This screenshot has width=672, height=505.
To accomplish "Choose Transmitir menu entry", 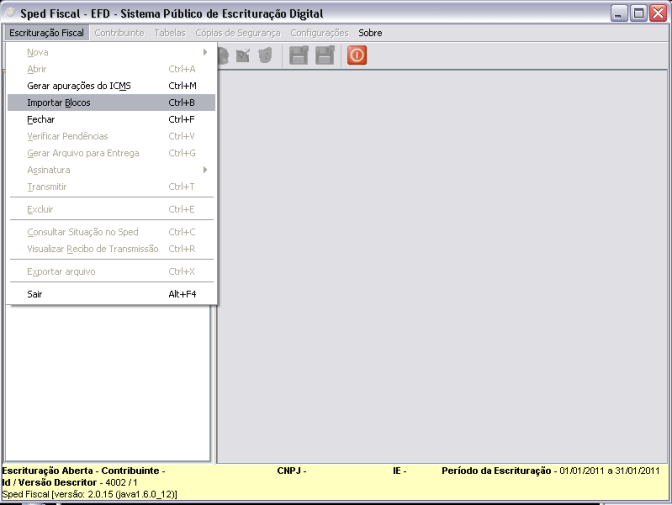I will click(x=111, y=187).
